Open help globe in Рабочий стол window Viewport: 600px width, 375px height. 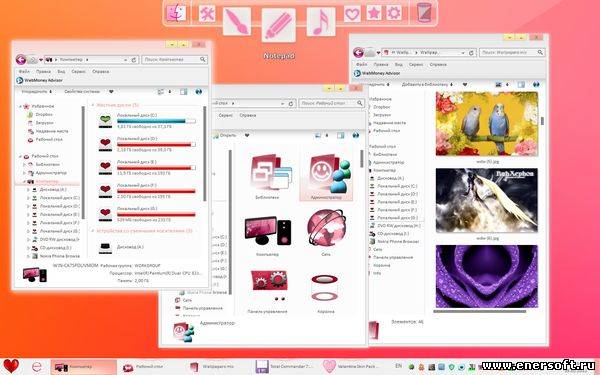pos(355,135)
